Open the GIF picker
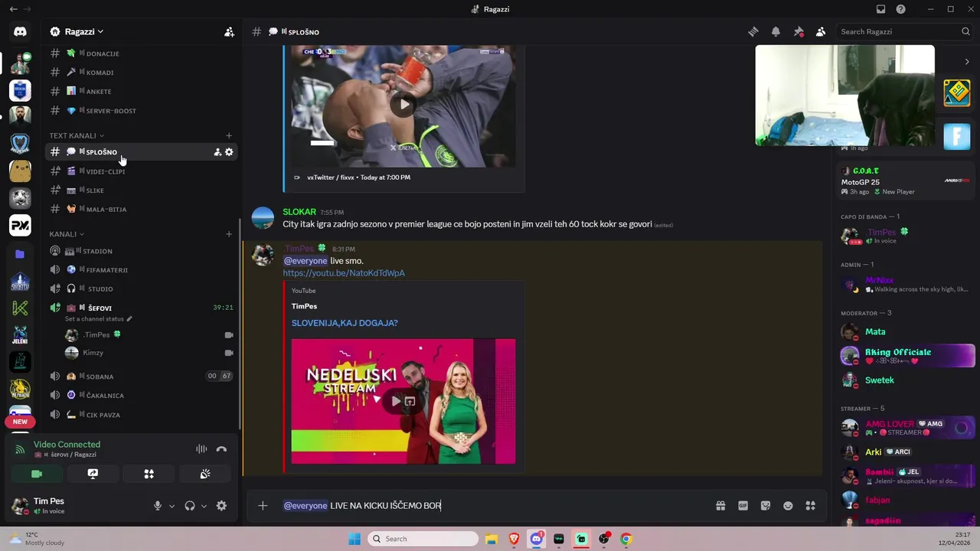 point(743,506)
